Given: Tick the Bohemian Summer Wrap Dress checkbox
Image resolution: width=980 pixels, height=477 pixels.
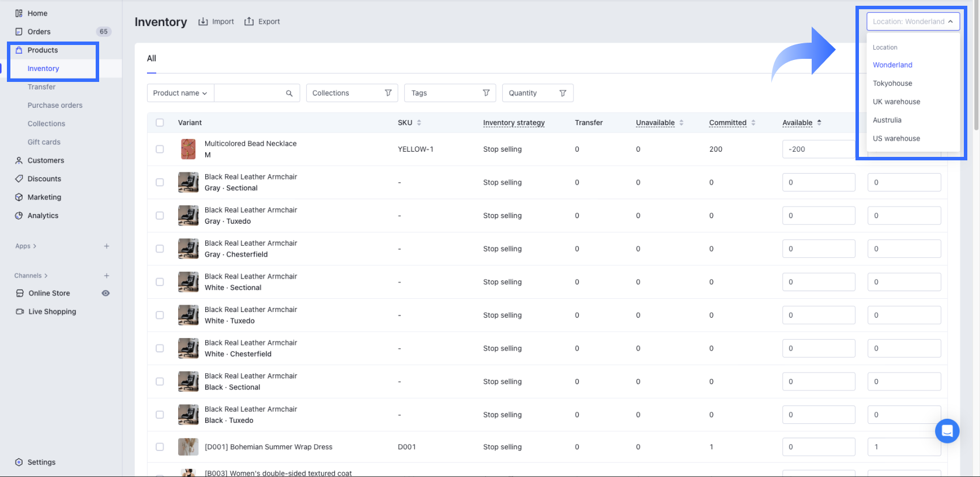Looking at the screenshot, I should (x=160, y=447).
